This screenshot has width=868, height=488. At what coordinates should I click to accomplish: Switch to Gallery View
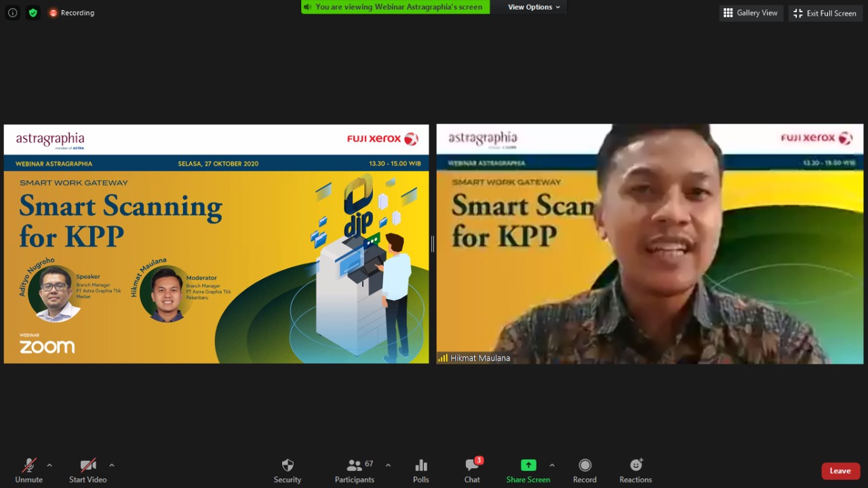[751, 13]
